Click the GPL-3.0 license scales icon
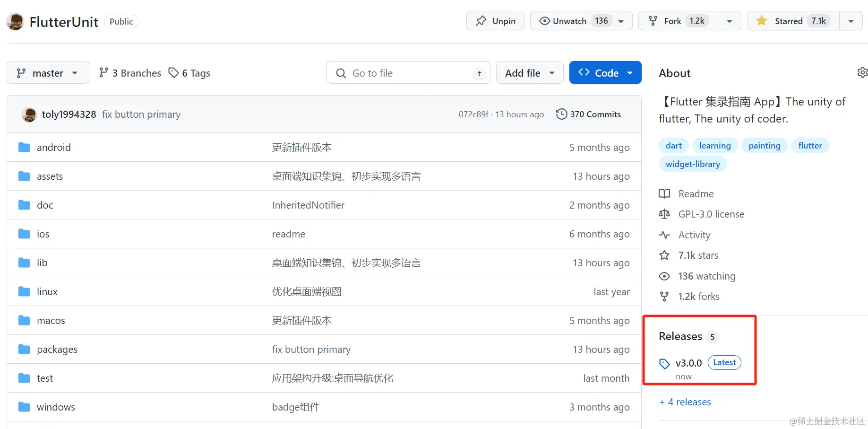 tap(664, 214)
